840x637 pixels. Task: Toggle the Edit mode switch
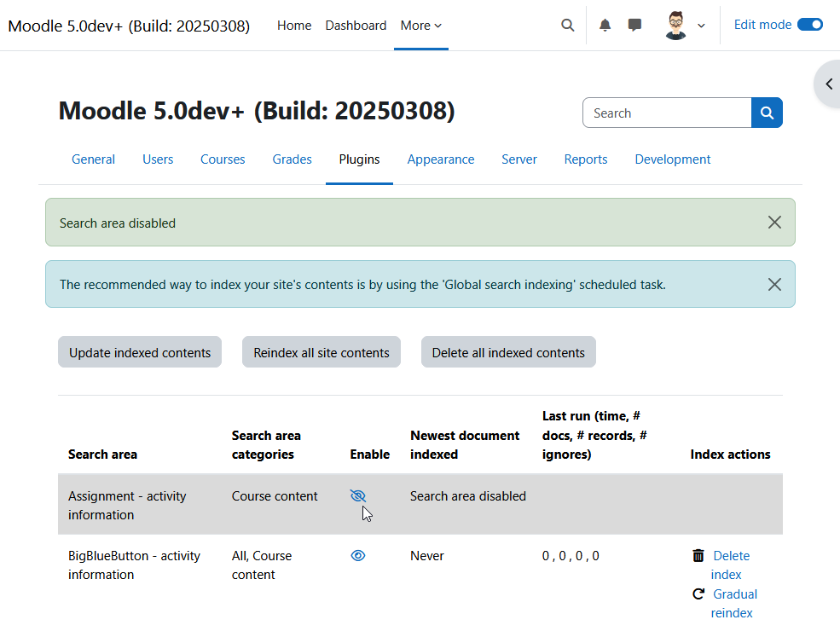pos(809,25)
